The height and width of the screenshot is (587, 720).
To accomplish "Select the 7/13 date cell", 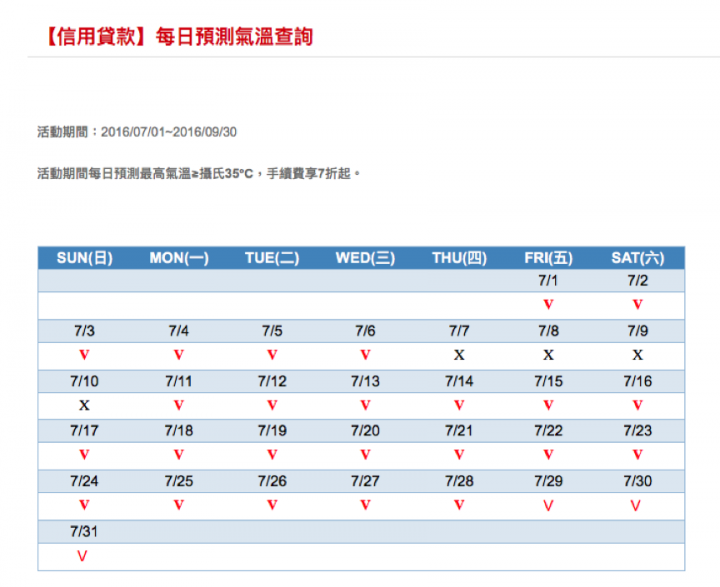I will [x=366, y=381].
